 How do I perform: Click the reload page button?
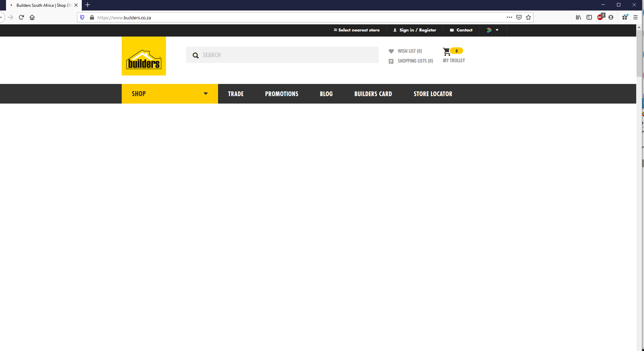21,17
